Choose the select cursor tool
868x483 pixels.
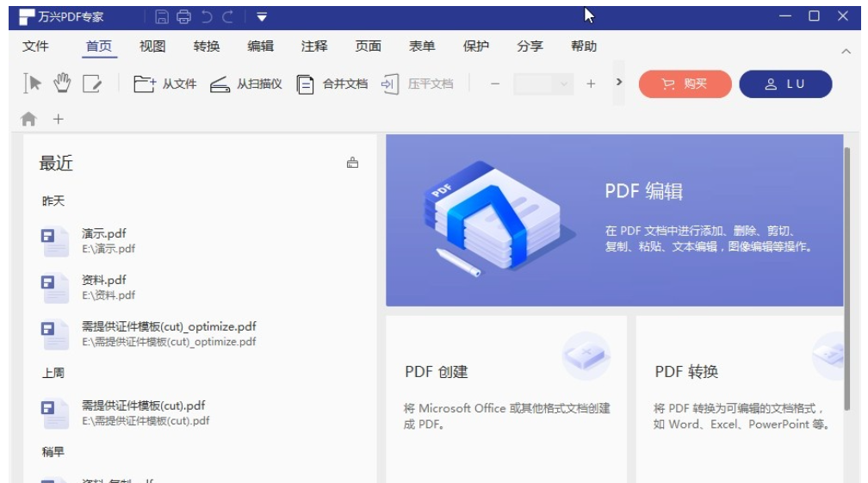pyautogui.click(x=33, y=84)
